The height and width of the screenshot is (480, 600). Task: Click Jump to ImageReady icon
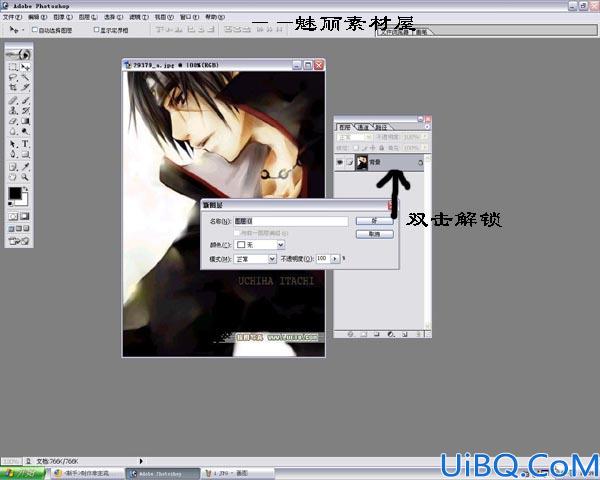click(19, 241)
